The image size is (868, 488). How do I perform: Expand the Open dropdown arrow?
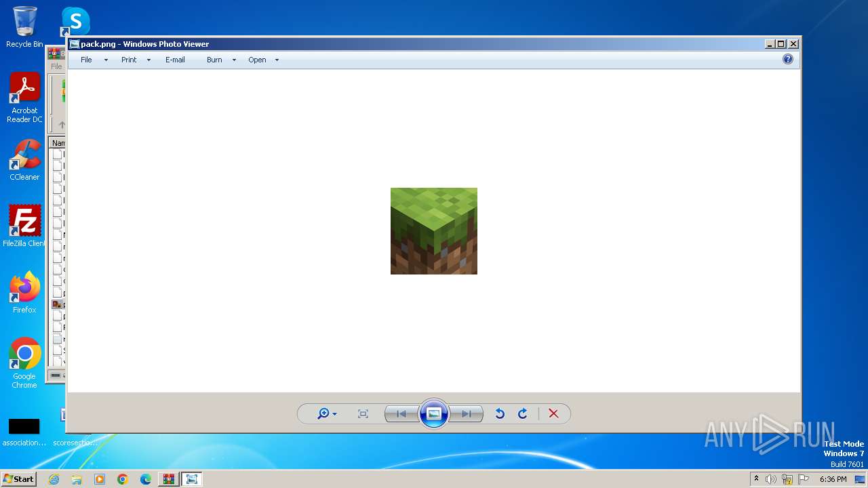(x=277, y=60)
